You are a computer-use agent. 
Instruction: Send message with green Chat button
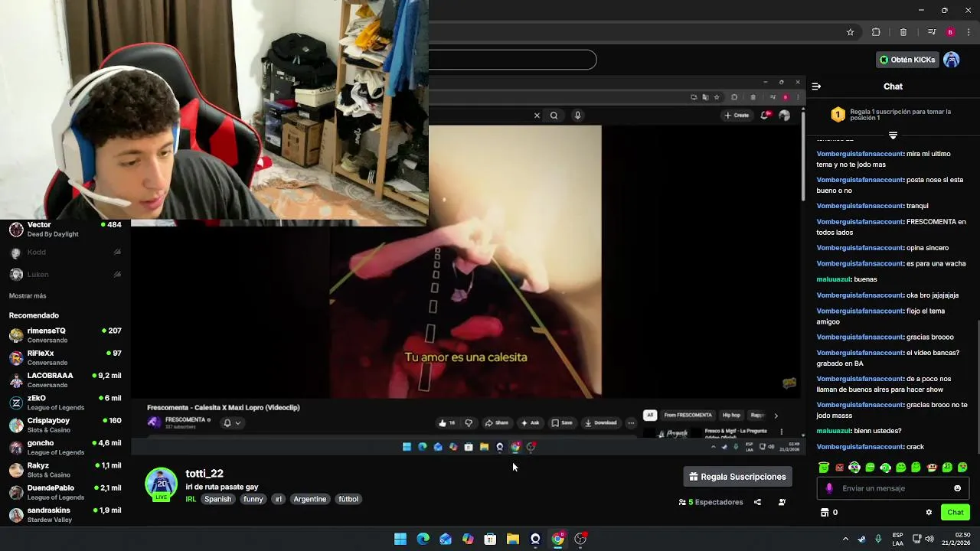(955, 513)
